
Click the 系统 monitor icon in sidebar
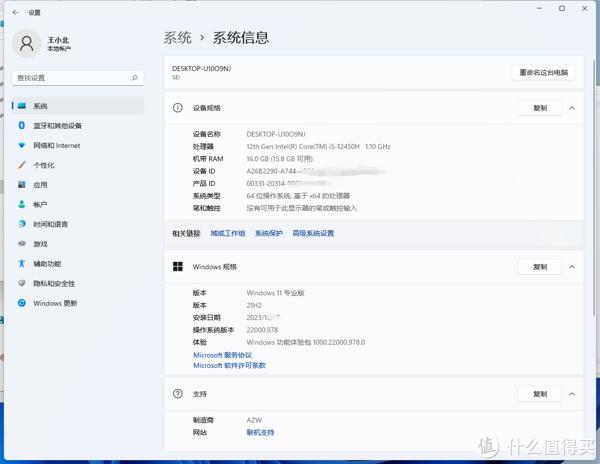coord(22,106)
